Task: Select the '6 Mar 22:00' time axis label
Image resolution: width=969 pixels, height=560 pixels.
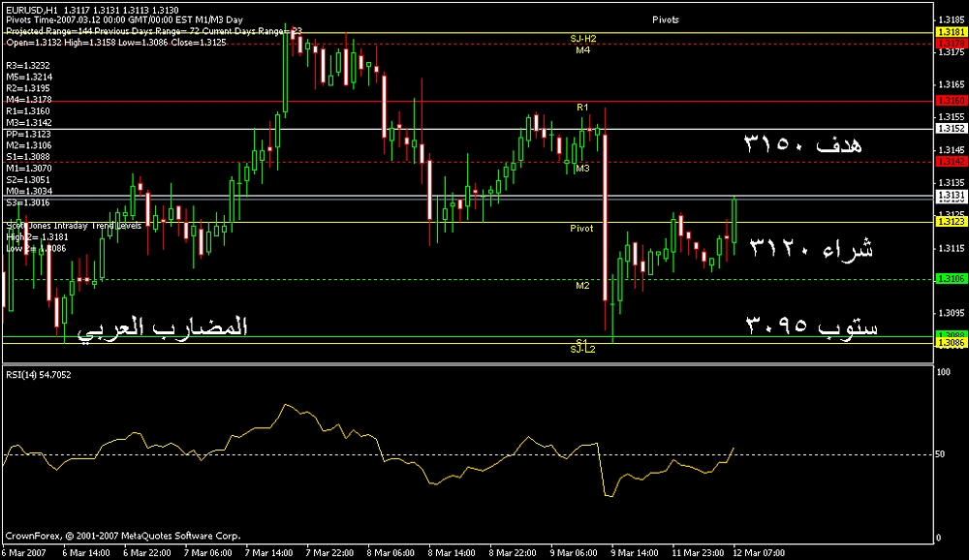Action: click(x=147, y=552)
